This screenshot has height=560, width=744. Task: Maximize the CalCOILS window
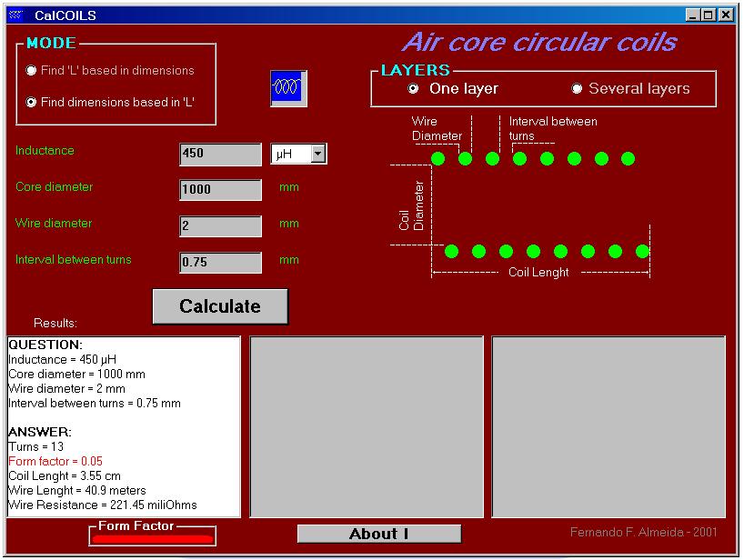709,15
